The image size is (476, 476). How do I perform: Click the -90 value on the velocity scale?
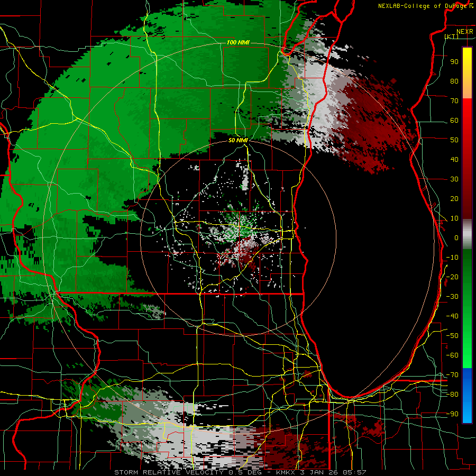pos(452,414)
